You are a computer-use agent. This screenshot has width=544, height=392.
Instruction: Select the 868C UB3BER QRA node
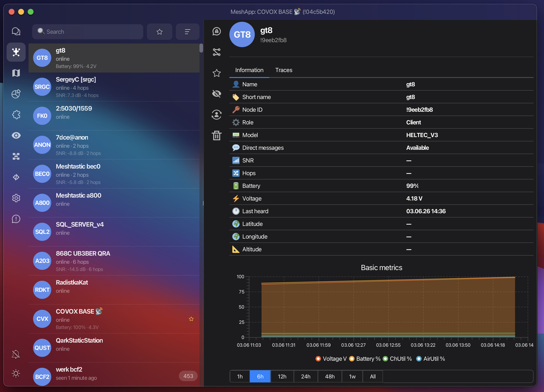point(114,261)
